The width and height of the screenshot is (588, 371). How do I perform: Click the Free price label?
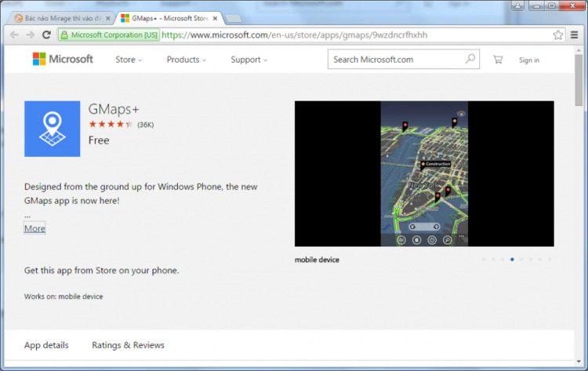[99, 140]
